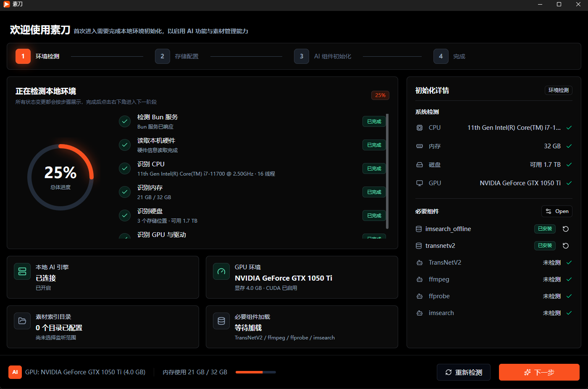
Task: Click the checkmark of 检测 Bun 服务
Action: [125, 121]
